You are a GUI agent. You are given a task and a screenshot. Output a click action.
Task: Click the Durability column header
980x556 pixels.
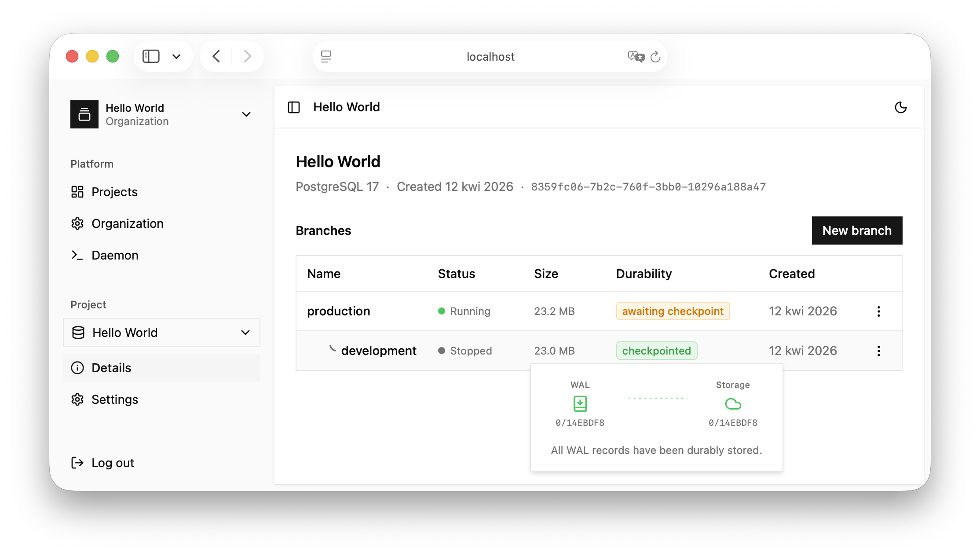pos(644,274)
